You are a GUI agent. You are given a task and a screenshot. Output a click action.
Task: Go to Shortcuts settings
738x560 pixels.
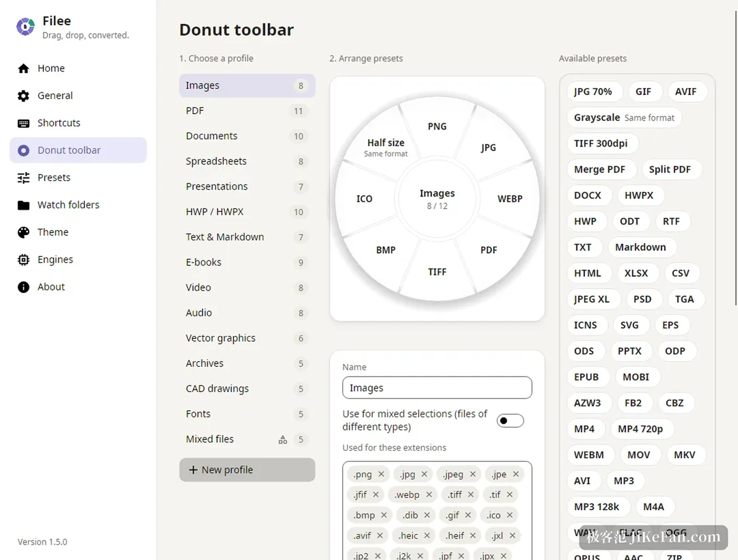click(78, 123)
